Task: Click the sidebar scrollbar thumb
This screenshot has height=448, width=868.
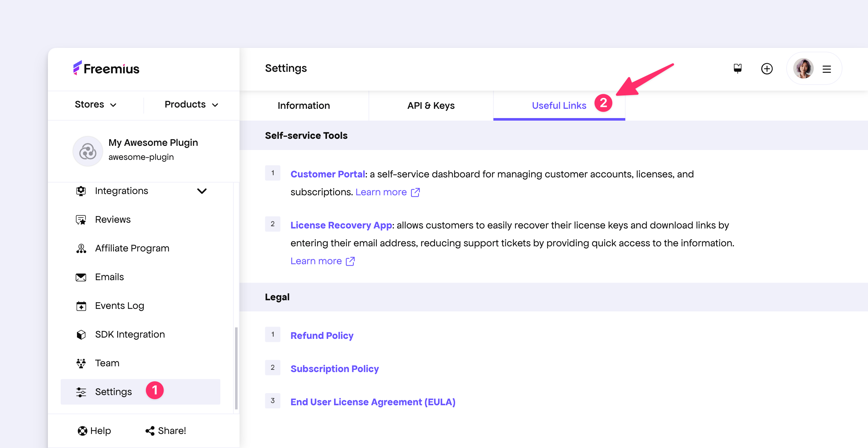Action: (x=236, y=369)
